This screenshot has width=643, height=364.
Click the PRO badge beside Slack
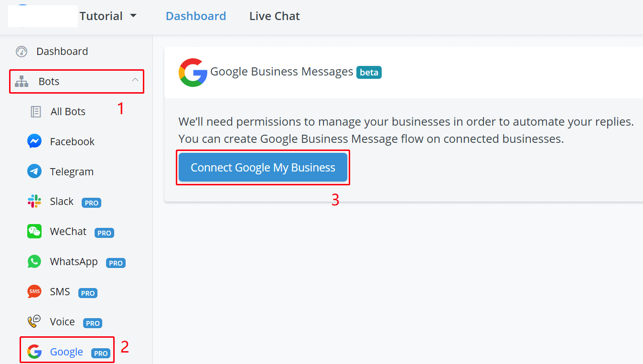pyautogui.click(x=91, y=203)
